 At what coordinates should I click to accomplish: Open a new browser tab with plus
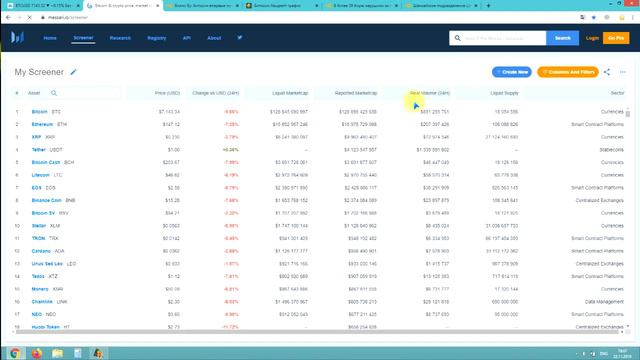(x=488, y=6)
